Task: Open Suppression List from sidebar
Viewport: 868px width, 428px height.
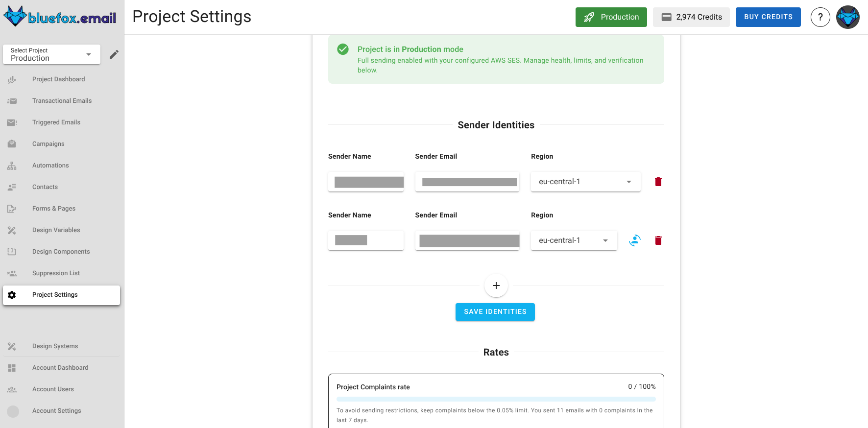Action: click(x=56, y=273)
